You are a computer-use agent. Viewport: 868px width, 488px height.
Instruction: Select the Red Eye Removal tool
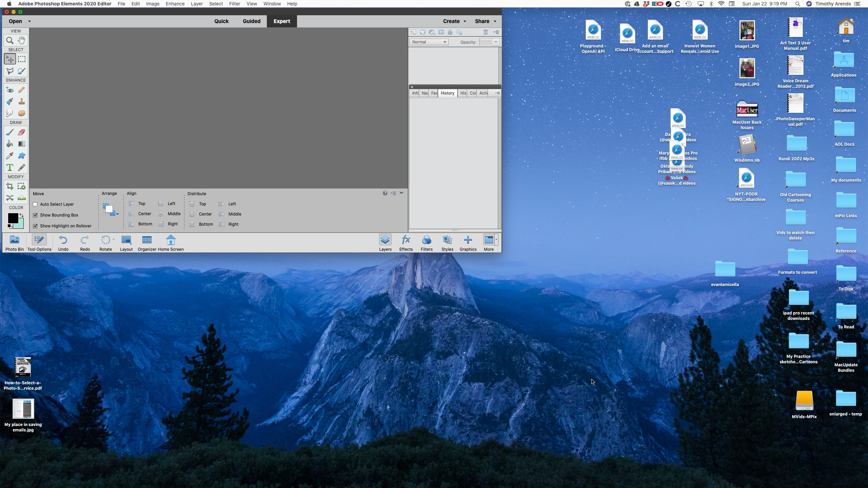click(x=10, y=90)
